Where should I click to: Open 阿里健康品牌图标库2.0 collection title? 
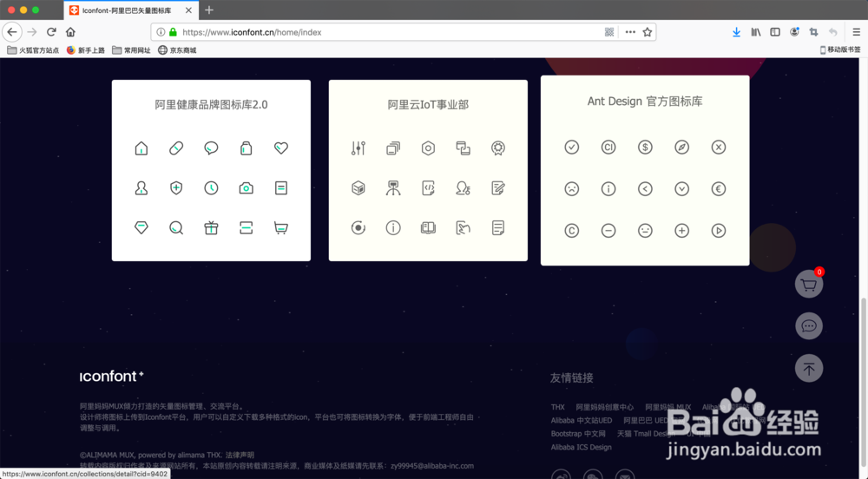point(211,105)
